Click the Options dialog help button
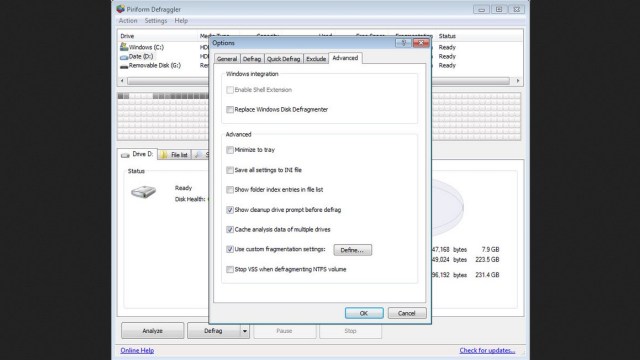The image size is (640, 360). tap(403, 43)
